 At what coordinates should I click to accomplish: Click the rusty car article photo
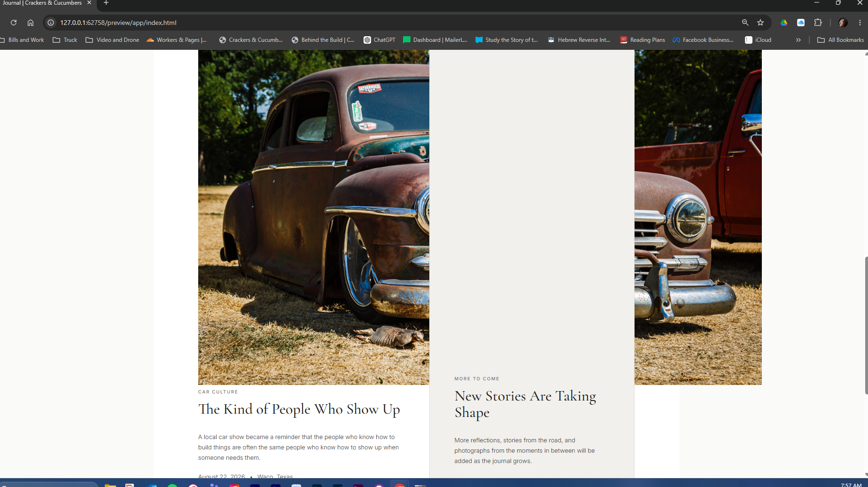coord(314,217)
